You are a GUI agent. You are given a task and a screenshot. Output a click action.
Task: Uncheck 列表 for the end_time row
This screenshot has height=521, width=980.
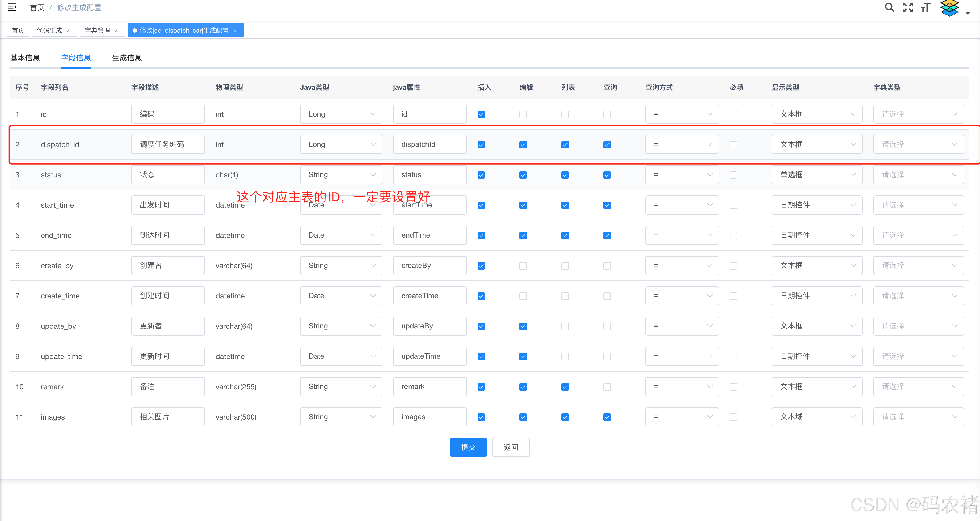point(565,236)
